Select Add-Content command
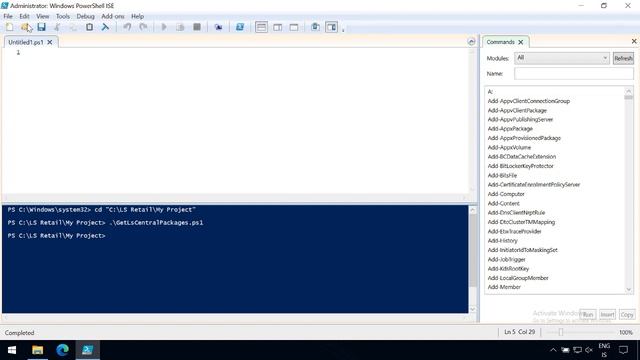The image size is (640, 360). pyautogui.click(x=504, y=203)
